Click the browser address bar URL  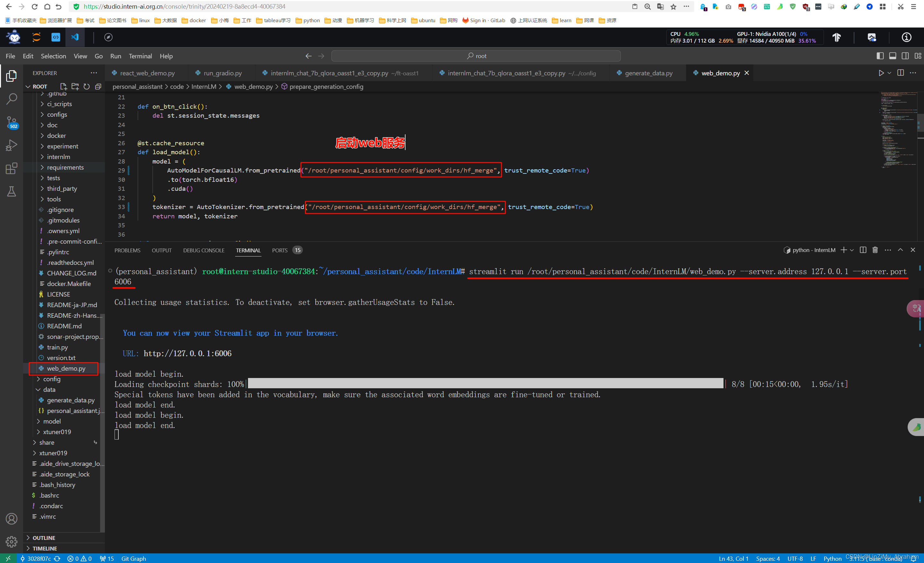tap(184, 6)
